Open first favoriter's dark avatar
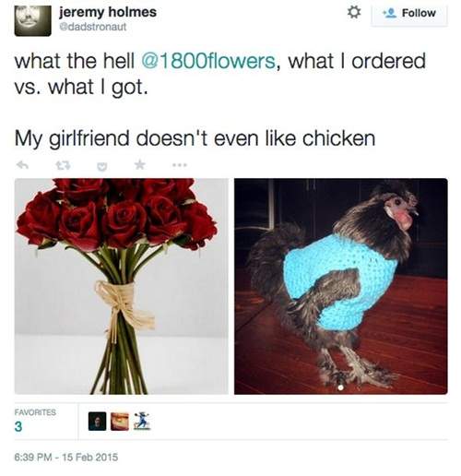The width and height of the screenshot is (461, 476). click(x=97, y=422)
